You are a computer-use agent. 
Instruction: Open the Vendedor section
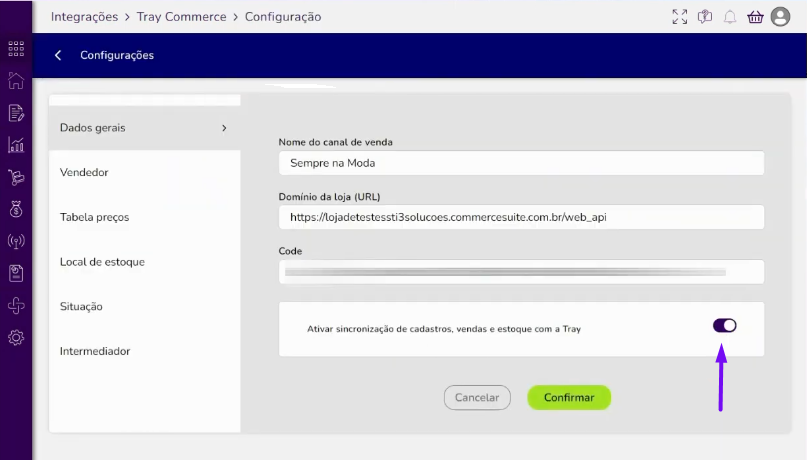(x=145, y=172)
